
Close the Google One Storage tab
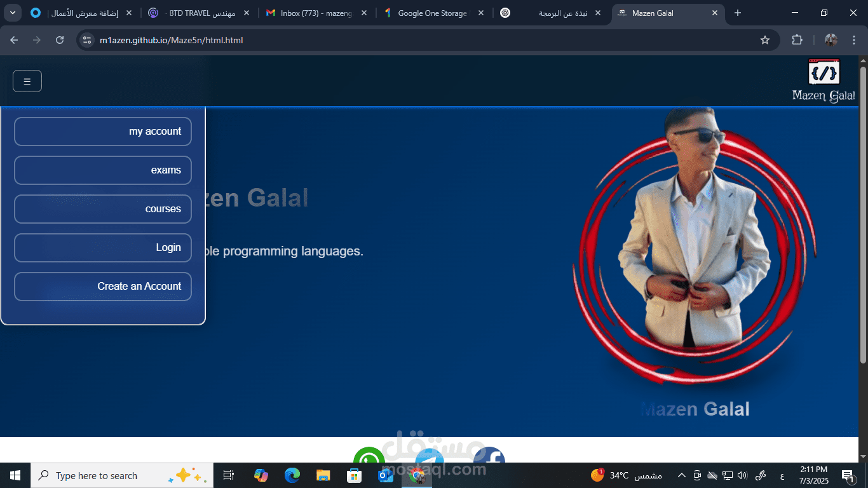[480, 13]
